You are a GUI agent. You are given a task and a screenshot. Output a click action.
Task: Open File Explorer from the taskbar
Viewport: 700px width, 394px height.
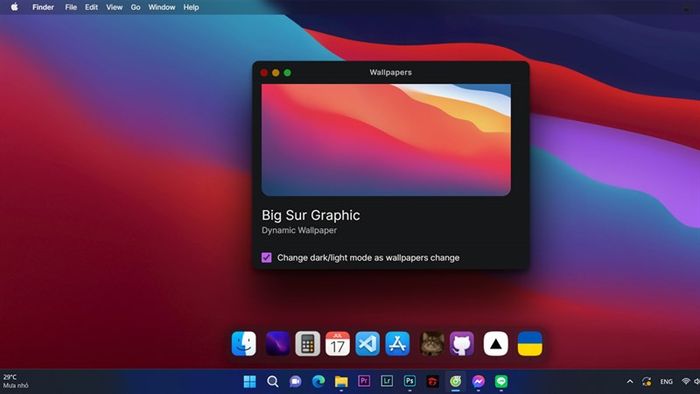341,382
